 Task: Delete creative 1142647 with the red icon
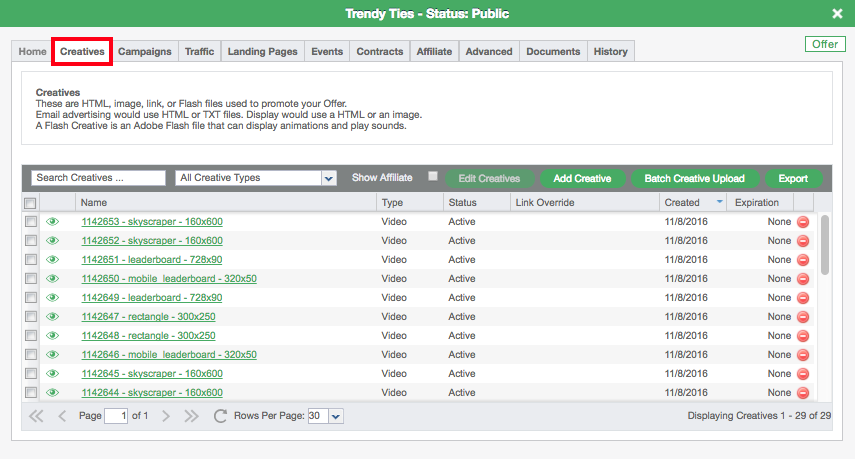[x=803, y=317]
